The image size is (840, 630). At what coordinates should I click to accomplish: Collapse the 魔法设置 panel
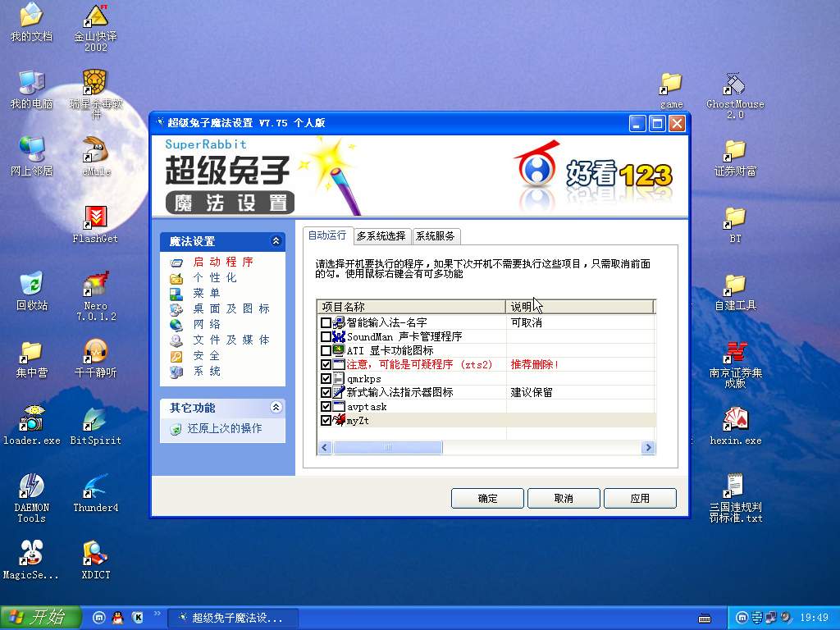[x=276, y=241]
